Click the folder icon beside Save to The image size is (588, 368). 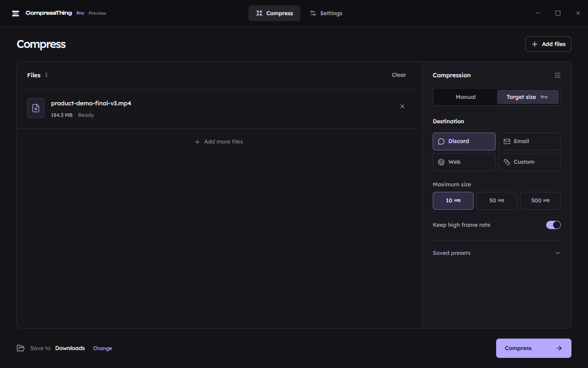pyautogui.click(x=21, y=348)
